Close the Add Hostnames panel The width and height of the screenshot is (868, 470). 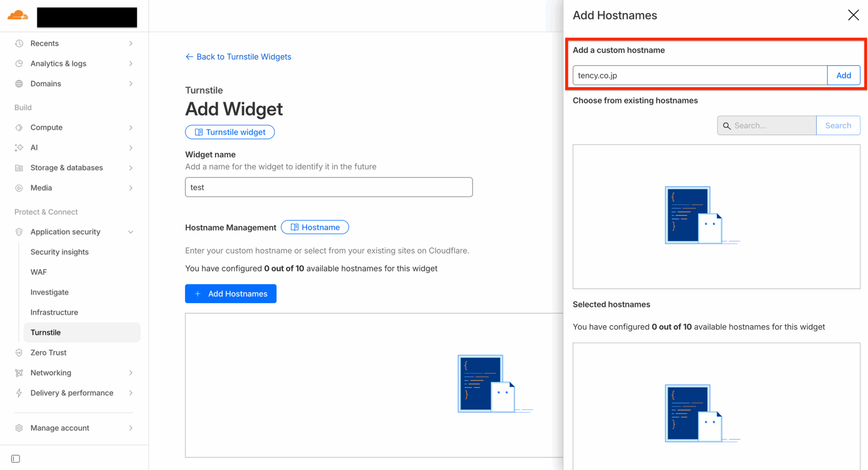[853, 15]
